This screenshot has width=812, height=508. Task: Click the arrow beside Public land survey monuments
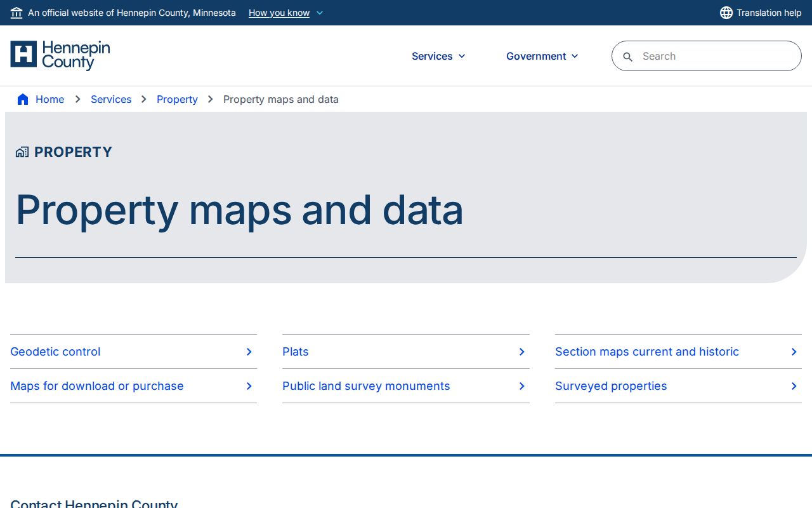pyautogui.click(x=522, y=386)
